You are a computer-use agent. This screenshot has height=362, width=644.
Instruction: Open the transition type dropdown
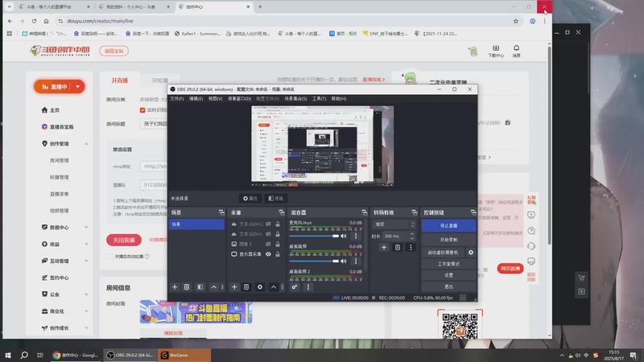pos(394,224)
